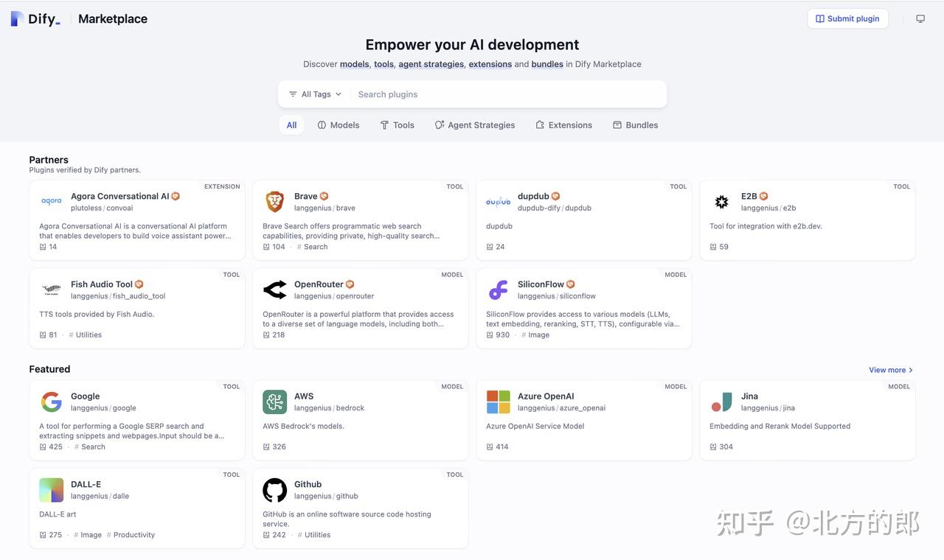Viewport: 944px width, 560px height.
Task: Click the 'bundles' subtitle link
Action: pos(547,64)
